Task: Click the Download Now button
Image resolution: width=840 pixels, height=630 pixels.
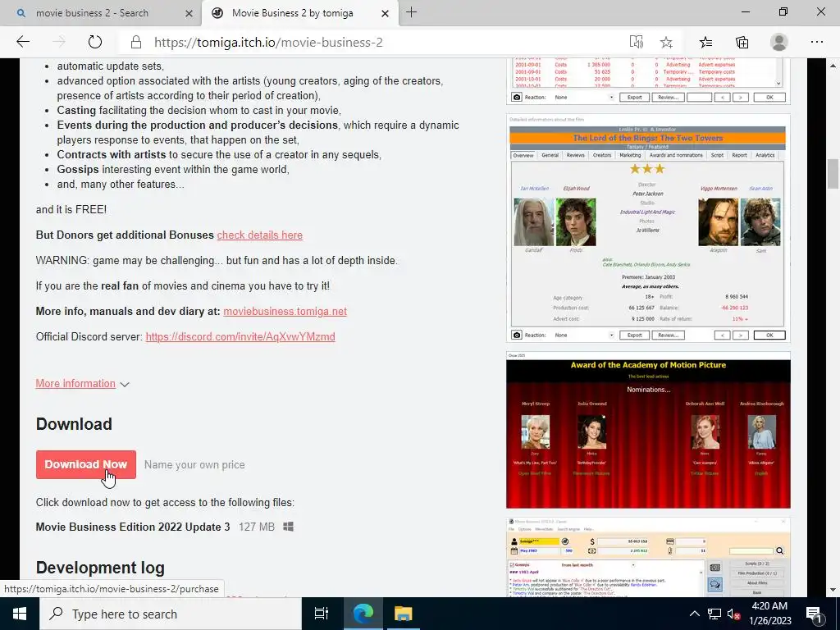Action: click(85, 464)
